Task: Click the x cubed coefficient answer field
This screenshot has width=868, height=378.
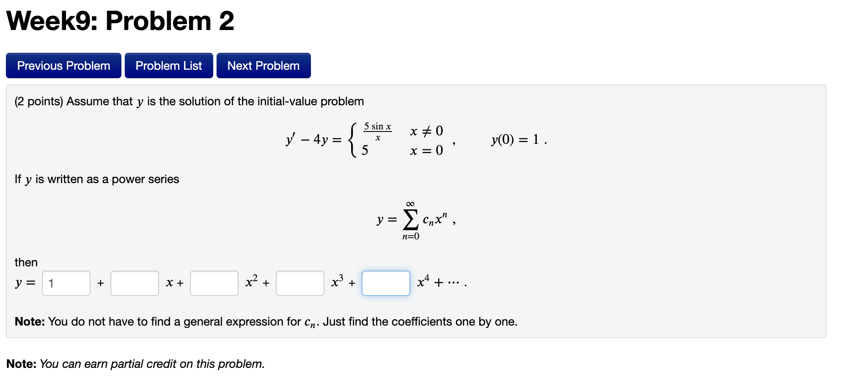Action: tap(299, 283)
